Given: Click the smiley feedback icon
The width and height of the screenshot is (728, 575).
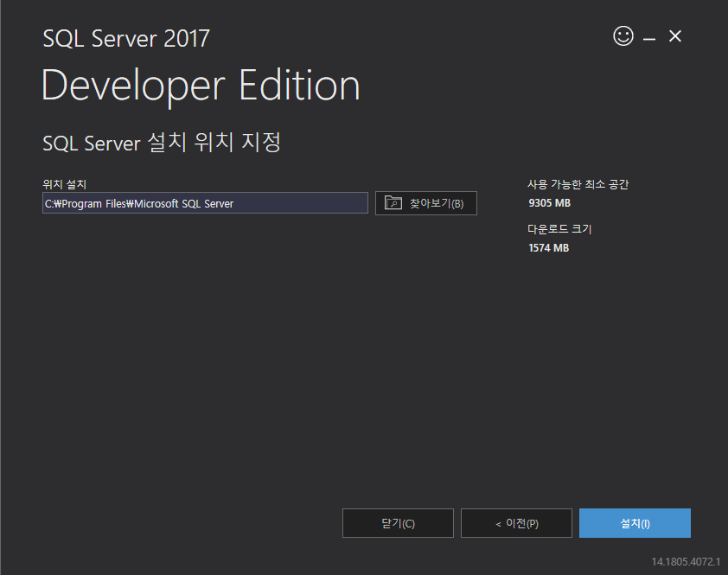Looking at the screenshot, I should coord(623,35).
